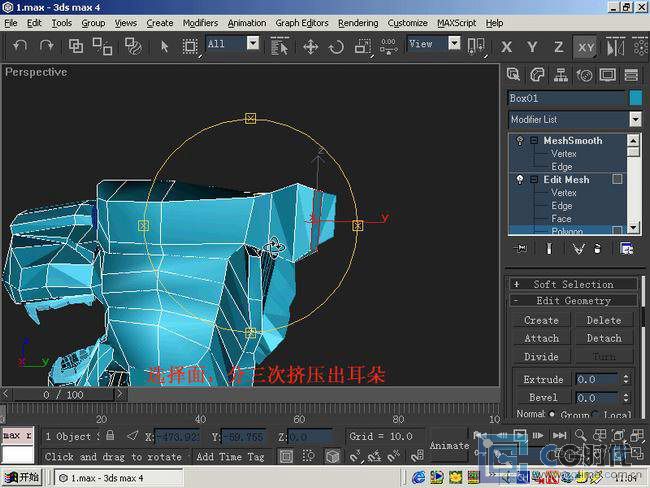Select the Select Object arrow tool

[x=164, y=46]
